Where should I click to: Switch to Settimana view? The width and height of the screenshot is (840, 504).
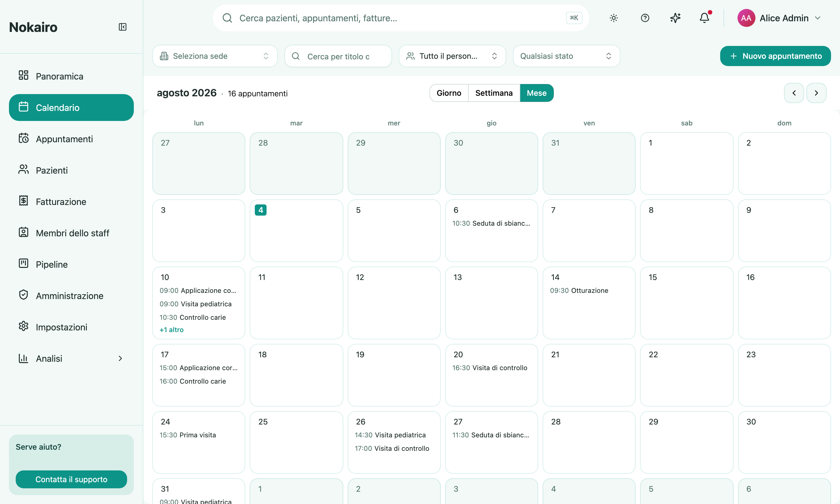(x=494, y=93)
